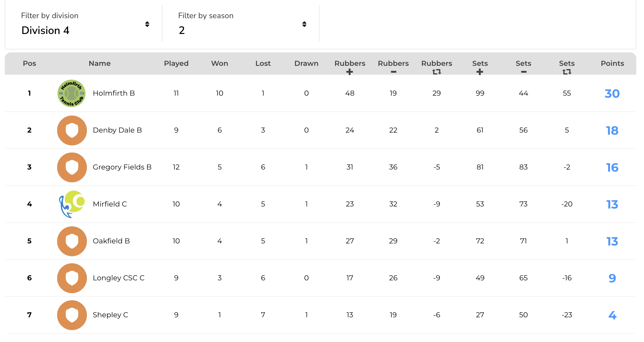The width and height of the screenshot is (644, 342).
Task: Click the Holmfirth Tennis Club logo
Action: [71, 93]
